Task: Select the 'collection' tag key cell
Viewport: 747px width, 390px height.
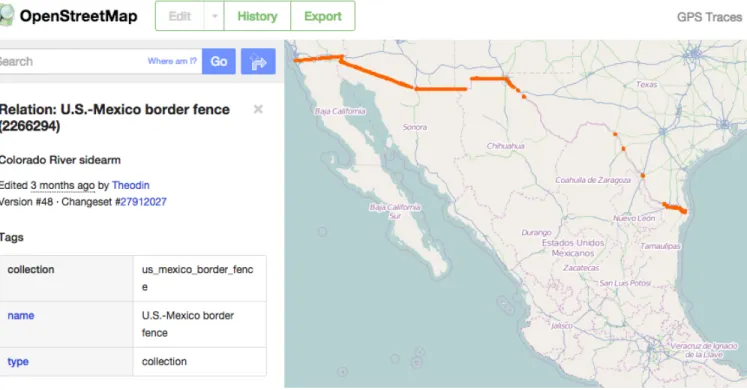Action: click(x=67, y=279)
